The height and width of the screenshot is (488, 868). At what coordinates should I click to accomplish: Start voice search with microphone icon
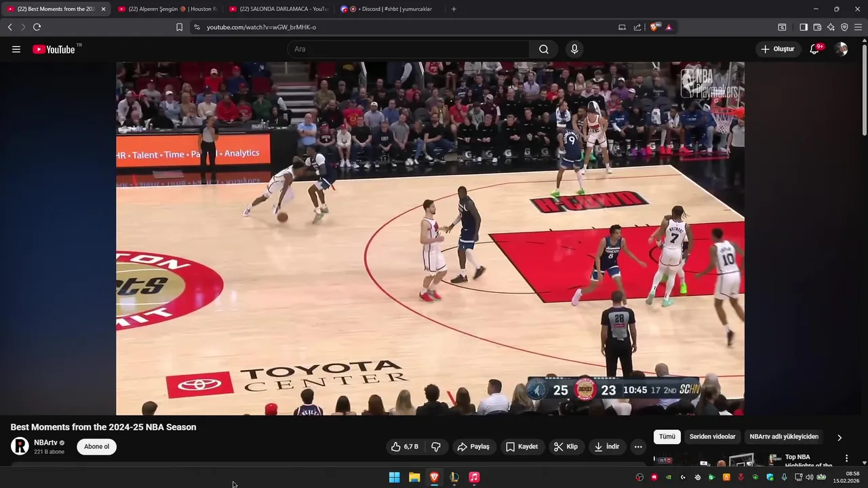coord(574,49)
